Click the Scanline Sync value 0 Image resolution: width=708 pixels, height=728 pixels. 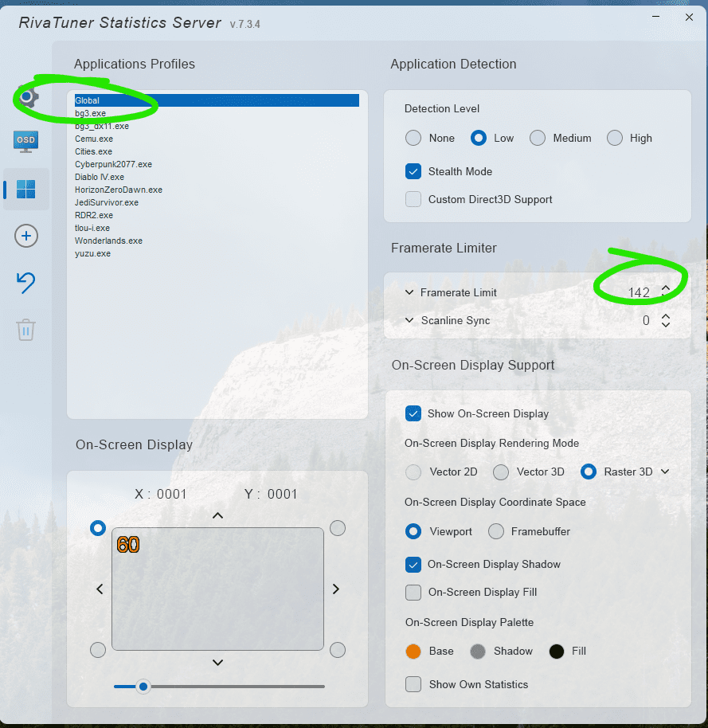646,320
